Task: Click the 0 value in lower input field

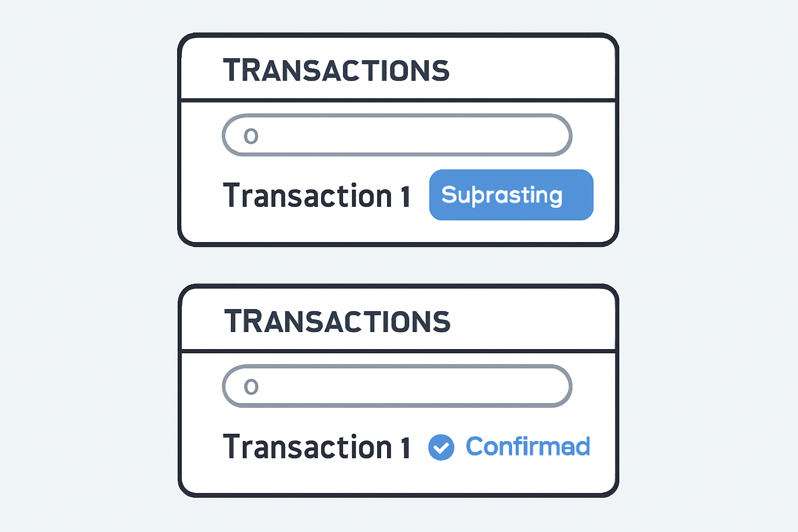Action: click(251, 387)
